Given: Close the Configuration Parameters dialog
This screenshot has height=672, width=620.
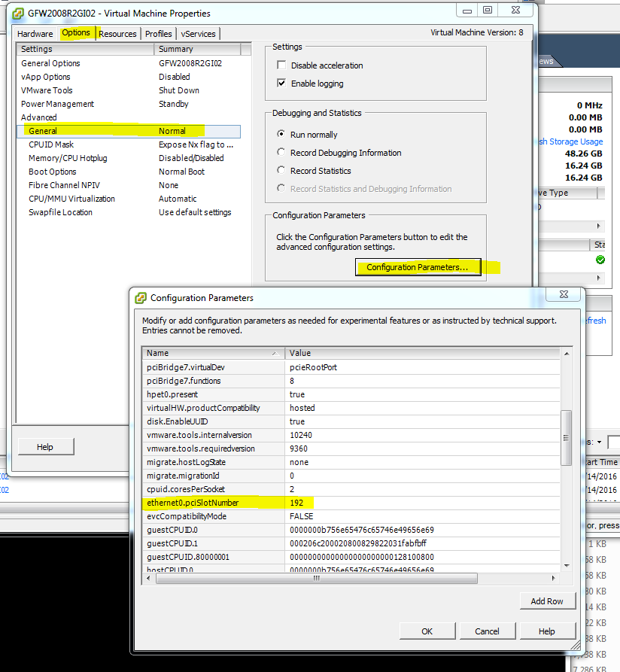Looking at the screenshot, I should pyautogui.click(x=564, y=294).
